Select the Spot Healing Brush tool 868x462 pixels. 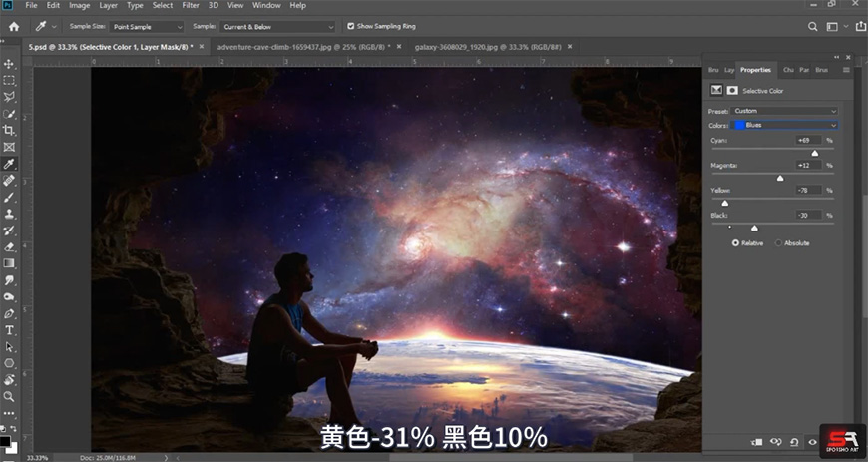9,180
